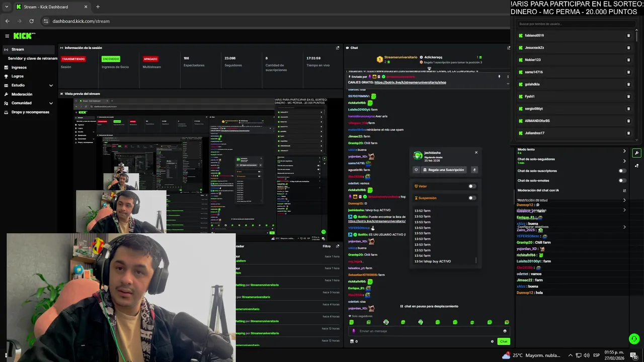Toggle Chat de solo-emotes
This screenshot has height=362, width=644.
(x=622, y=180)
